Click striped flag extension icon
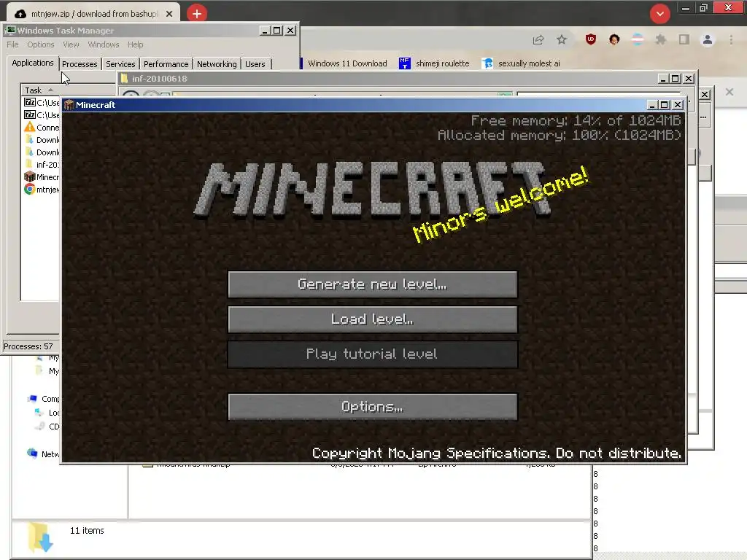 click(638, 39)
